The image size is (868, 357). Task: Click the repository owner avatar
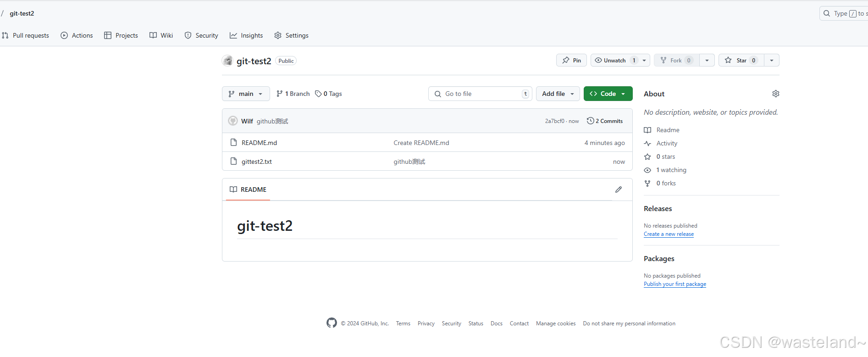(227, 61)
